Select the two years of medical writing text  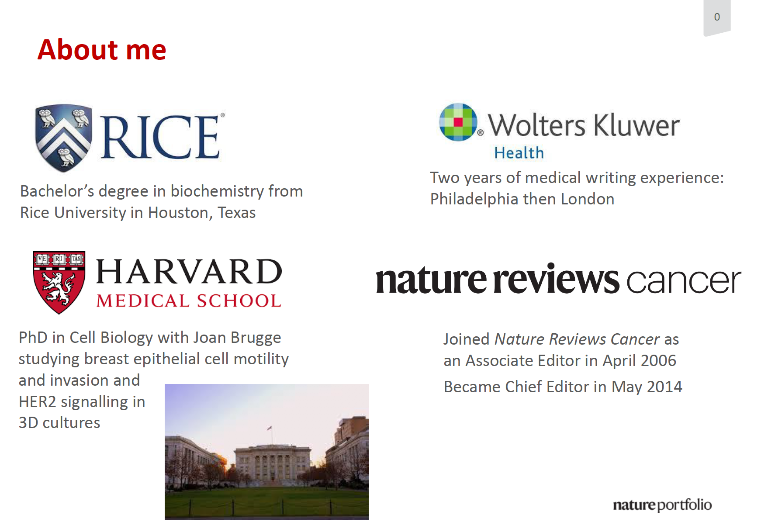(x=577, y=178)
